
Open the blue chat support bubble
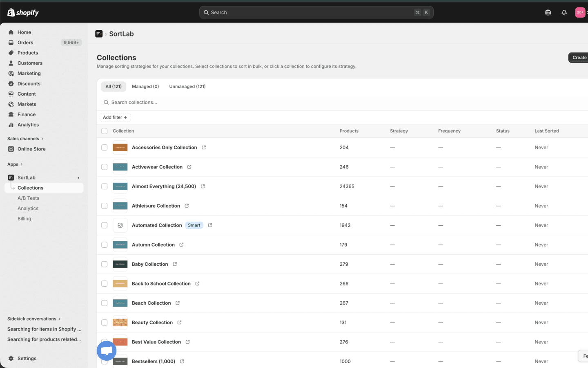pos(107,351)
